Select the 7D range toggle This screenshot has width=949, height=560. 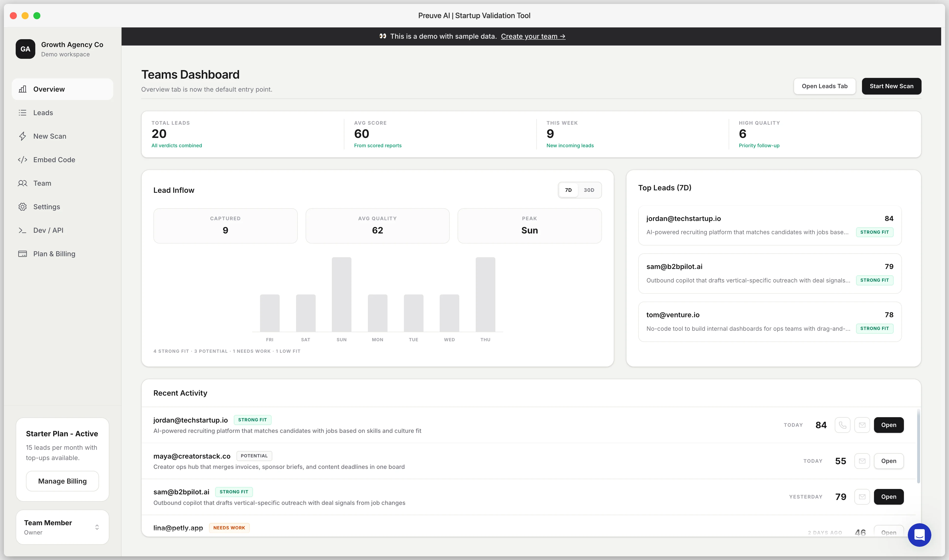pos(568,190)
